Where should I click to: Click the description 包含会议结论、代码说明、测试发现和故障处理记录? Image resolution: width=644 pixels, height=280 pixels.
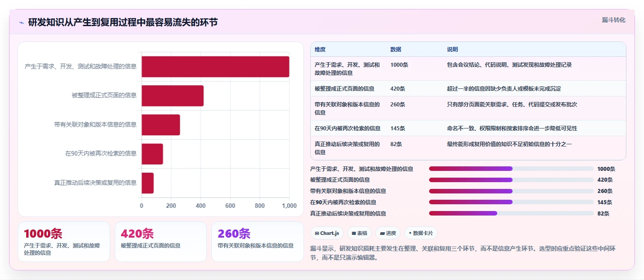click(509, 65)
